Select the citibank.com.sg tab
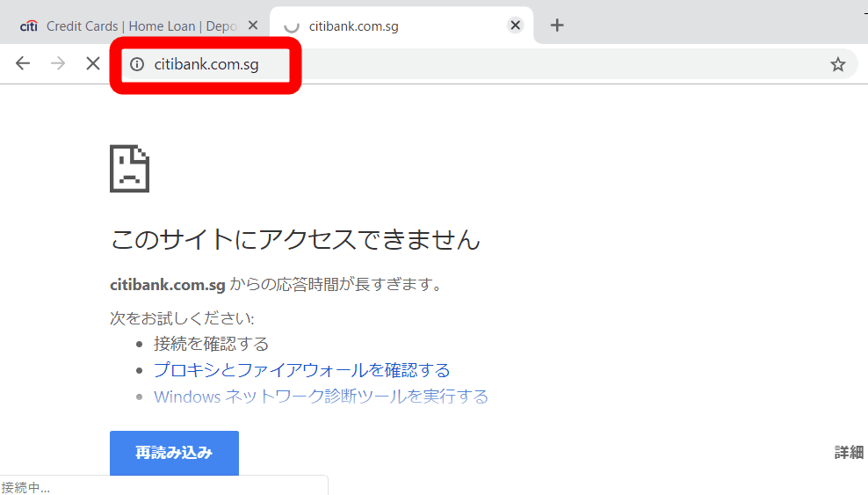 (x=401, y=25)
